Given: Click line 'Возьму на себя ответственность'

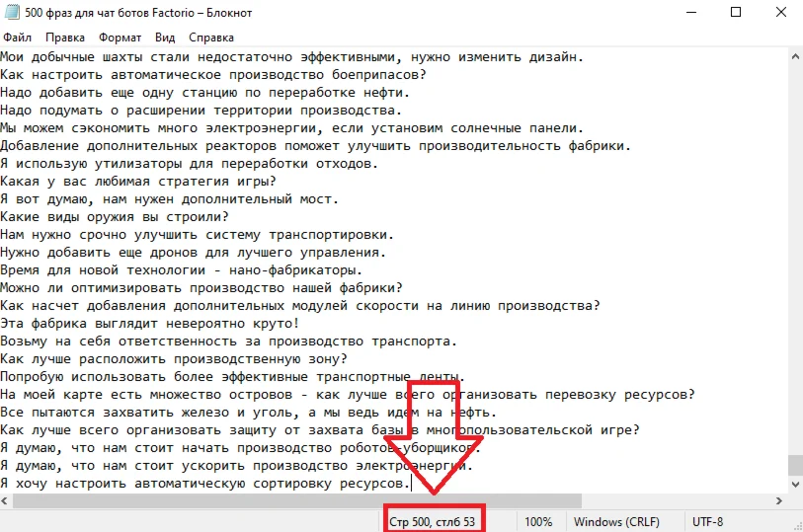Looking at the screenshot, I should coord(229,342).
